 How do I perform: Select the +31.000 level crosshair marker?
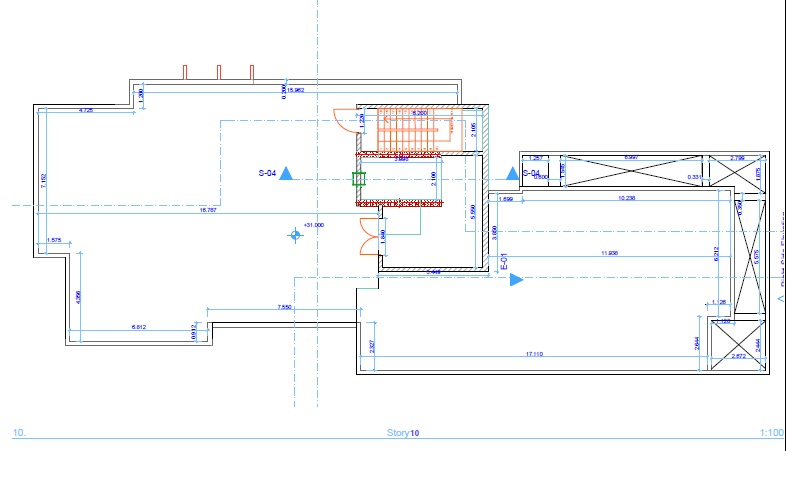[x=295, y=235]
